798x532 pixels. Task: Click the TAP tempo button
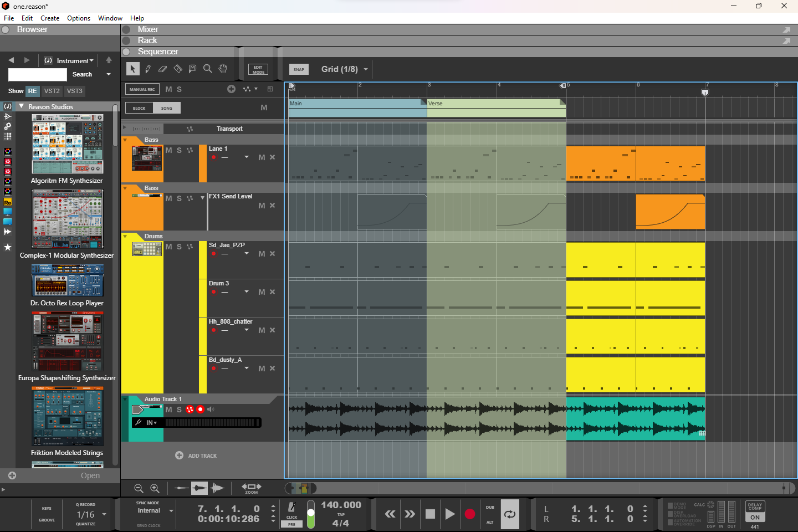pos(341,514)
